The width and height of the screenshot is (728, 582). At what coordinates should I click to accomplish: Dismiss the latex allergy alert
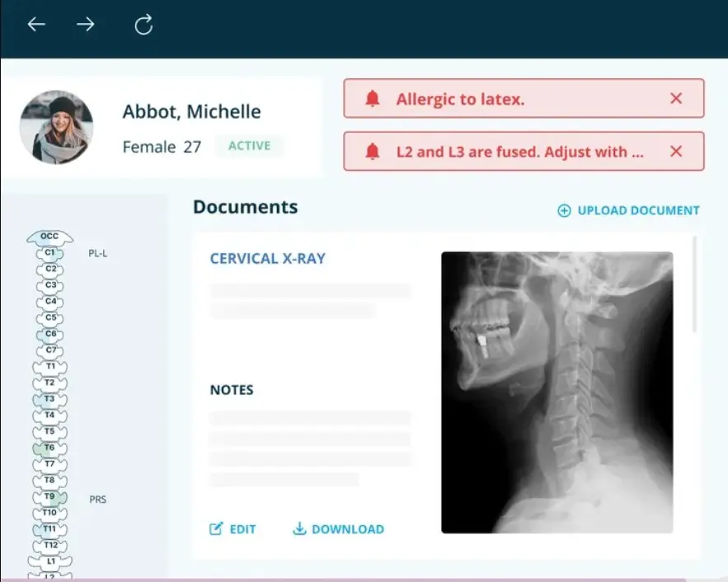(x=676, y=98)
